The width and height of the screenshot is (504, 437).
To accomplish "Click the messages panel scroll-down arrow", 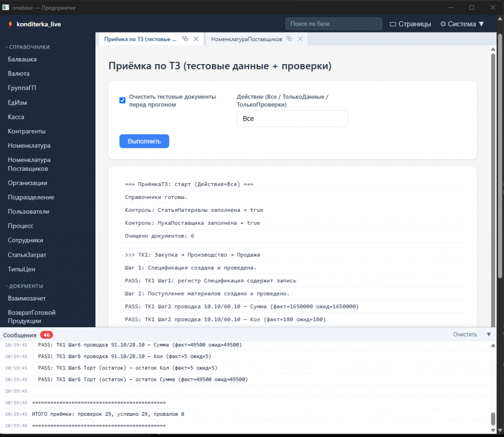I will [x=493, y=430].
